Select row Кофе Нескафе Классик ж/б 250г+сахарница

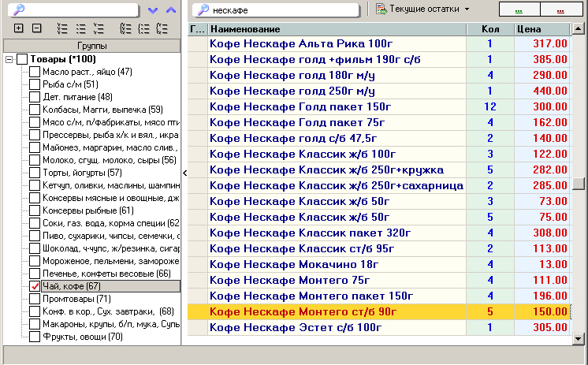point(379,185)
